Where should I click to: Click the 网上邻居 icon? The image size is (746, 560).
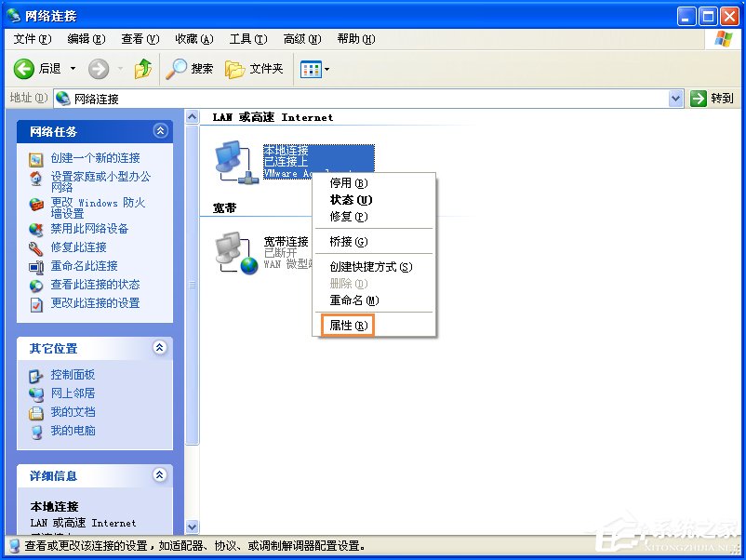coord(35,394)
